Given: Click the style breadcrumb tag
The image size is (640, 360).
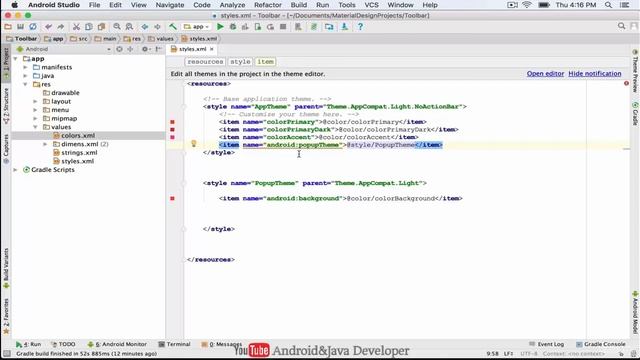Looking at the screenshot, I should 240,62.
